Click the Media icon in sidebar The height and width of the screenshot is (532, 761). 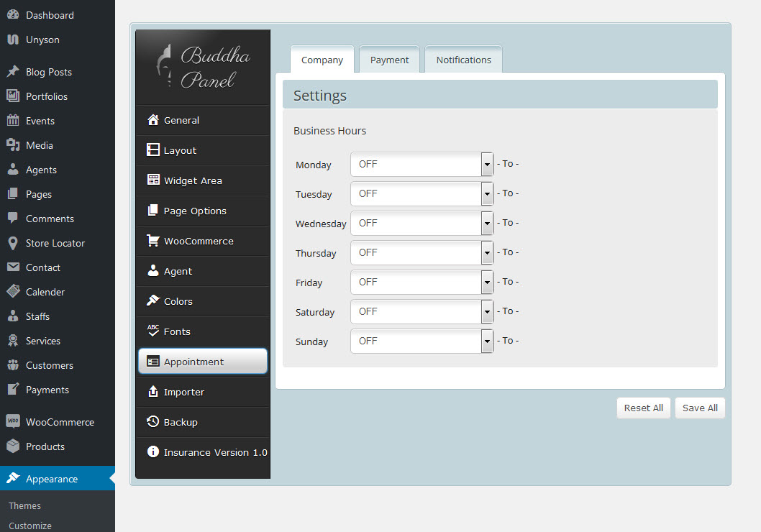pyautogui.click(x=13, y=145)
